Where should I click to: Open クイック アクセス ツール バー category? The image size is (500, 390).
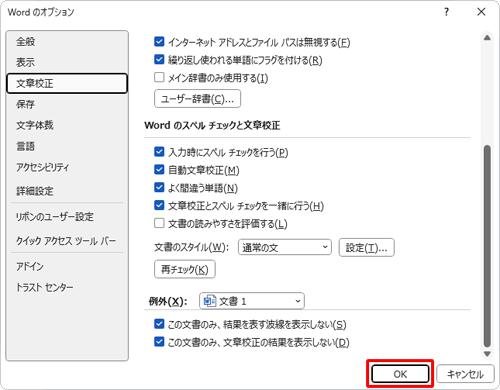67,241
